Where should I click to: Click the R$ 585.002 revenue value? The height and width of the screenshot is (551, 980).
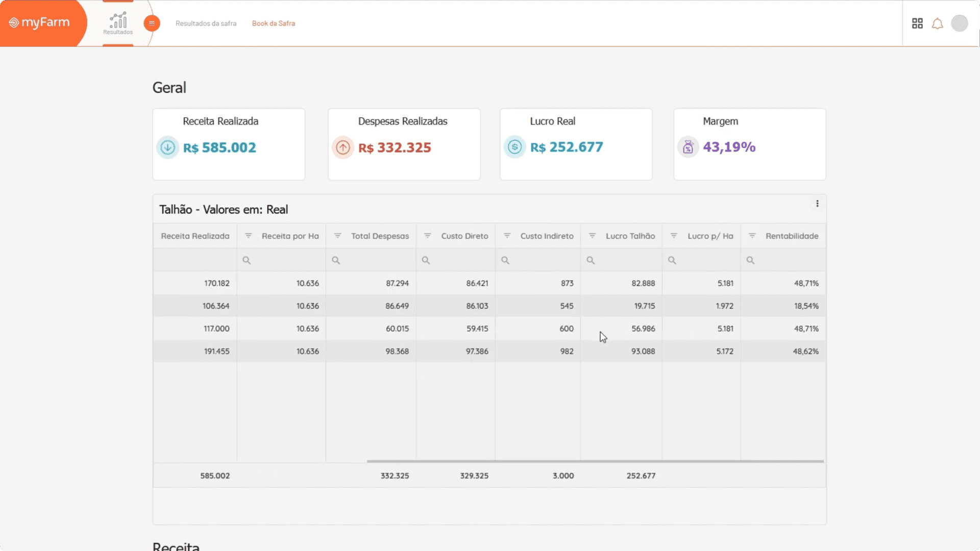click(219, 147)
